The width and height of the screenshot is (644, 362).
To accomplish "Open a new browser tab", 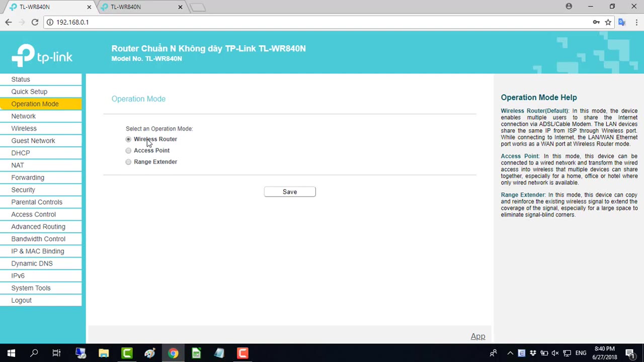I will 198,7.
